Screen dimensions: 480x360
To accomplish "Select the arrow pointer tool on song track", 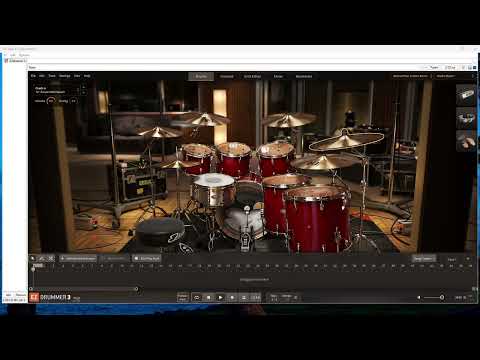I will click(x=33, y=258).
